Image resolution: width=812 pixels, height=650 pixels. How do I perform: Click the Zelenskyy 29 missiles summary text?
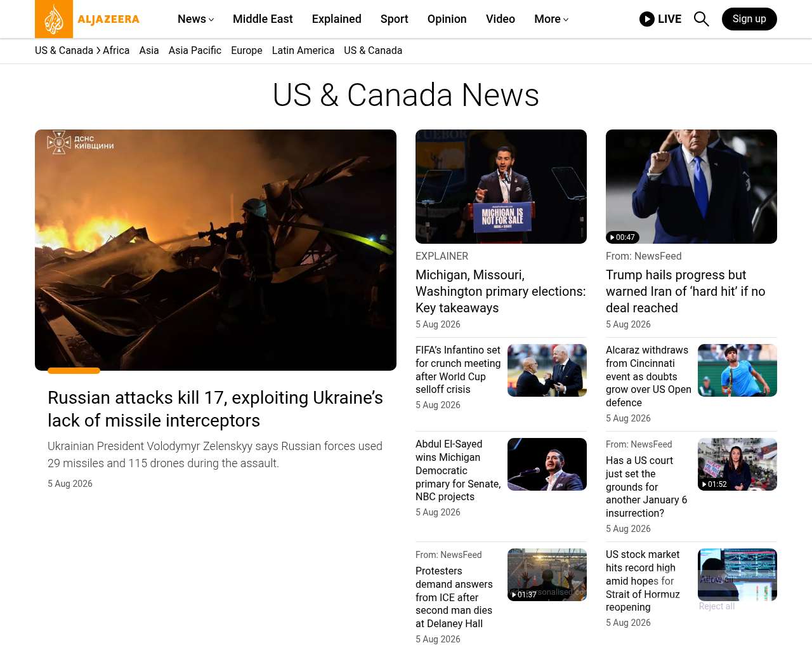click(x=215, y=454)
